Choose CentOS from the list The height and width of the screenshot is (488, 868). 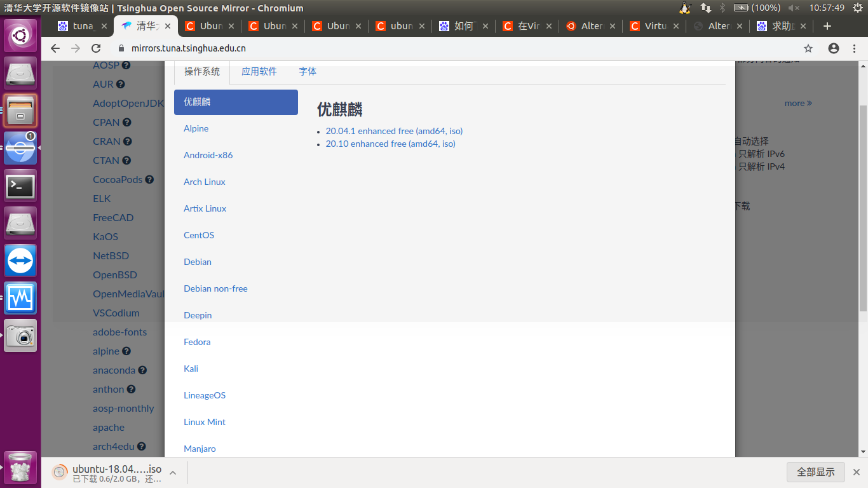point(236,235)
